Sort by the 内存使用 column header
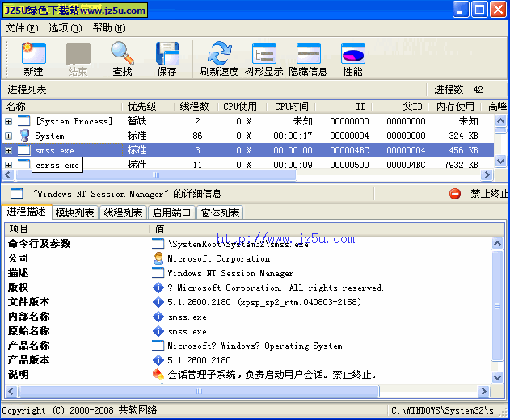The height and width of the screenshot is (420, 510). point(457,107)
